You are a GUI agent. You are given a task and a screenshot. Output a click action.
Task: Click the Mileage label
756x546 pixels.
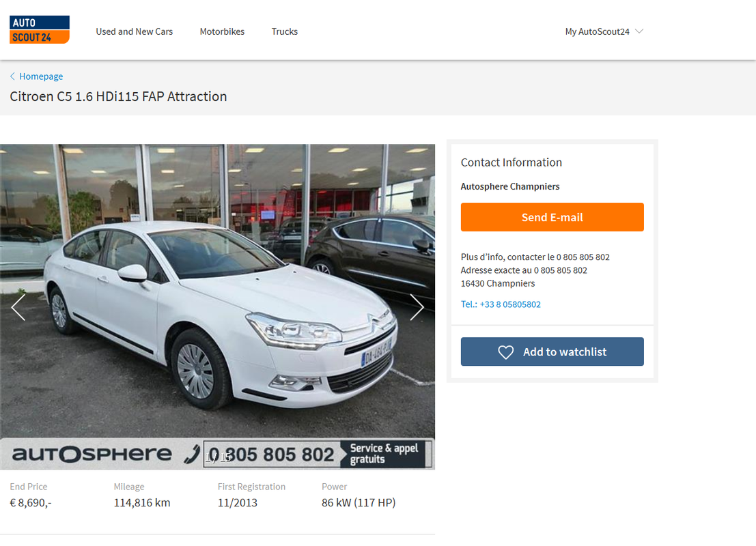point(129,487)
